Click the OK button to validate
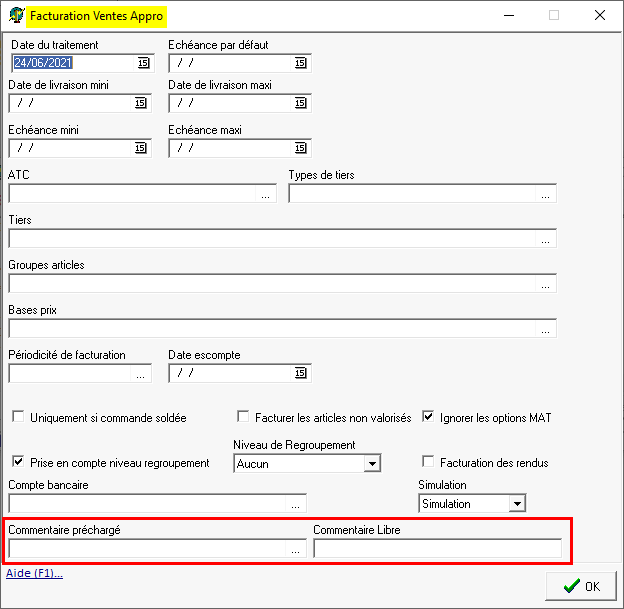 coord(581,586)
